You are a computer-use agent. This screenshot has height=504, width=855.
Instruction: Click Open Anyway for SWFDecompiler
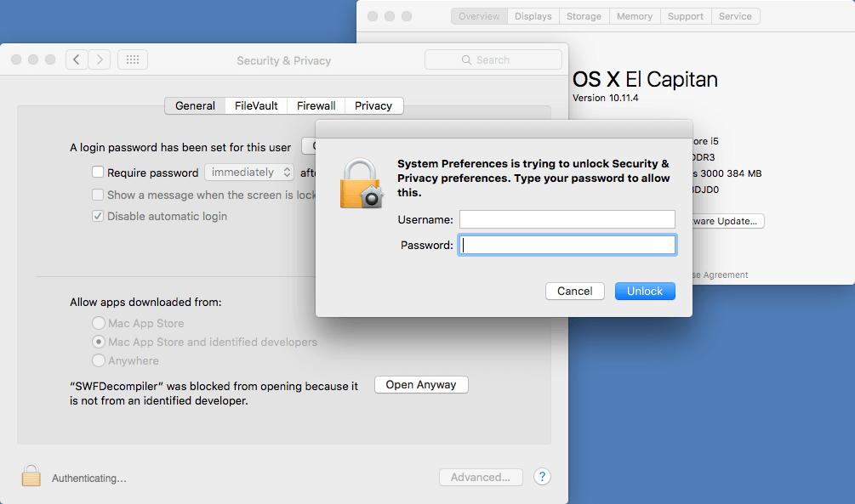click(x=421, y=385)
